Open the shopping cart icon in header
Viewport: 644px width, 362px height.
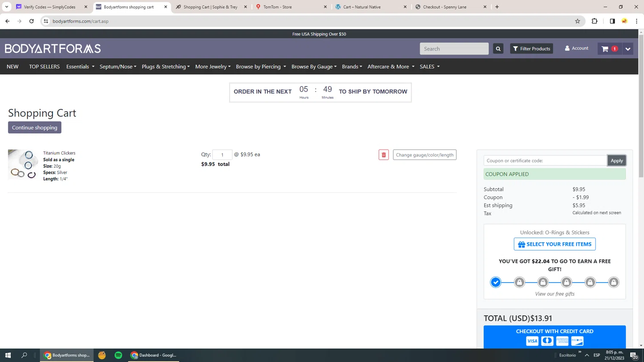coord(609,48)
